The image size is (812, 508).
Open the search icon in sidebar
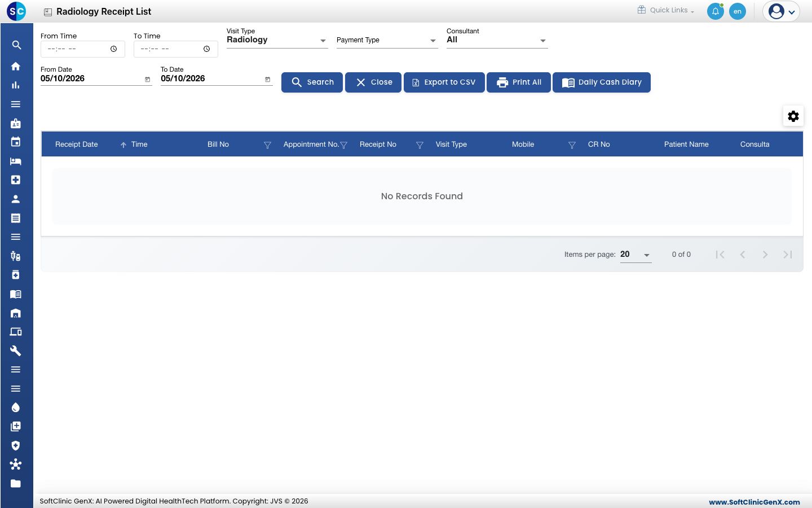[x=16, y=45]
